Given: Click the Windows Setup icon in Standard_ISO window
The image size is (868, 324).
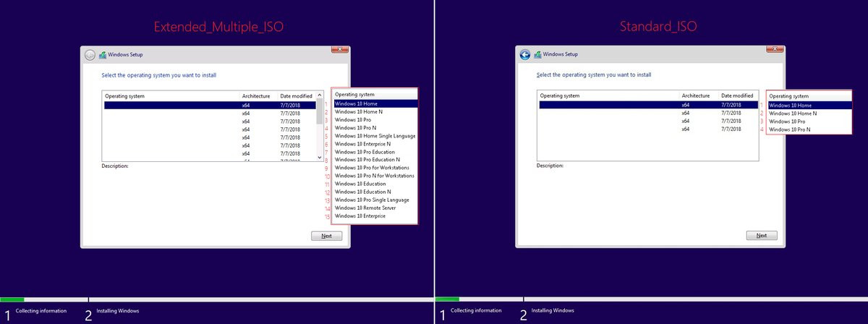Looking at the screenshot, I should [x=537, y=54].
